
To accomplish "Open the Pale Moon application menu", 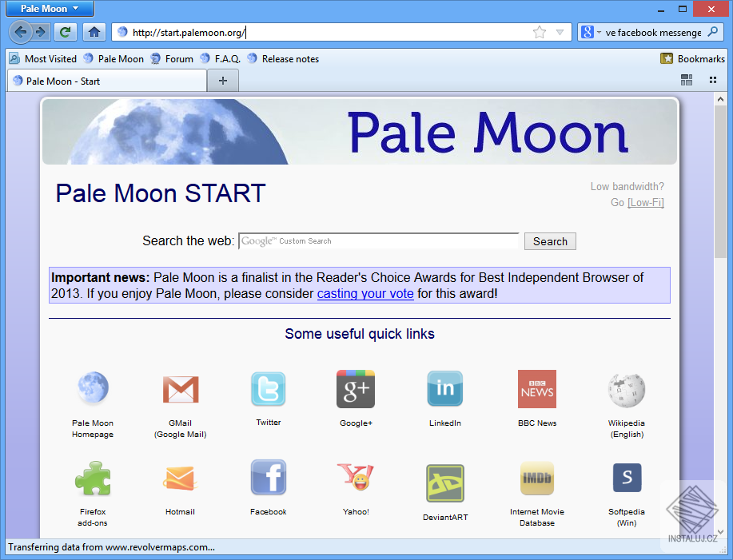I will tap(49, 9).
